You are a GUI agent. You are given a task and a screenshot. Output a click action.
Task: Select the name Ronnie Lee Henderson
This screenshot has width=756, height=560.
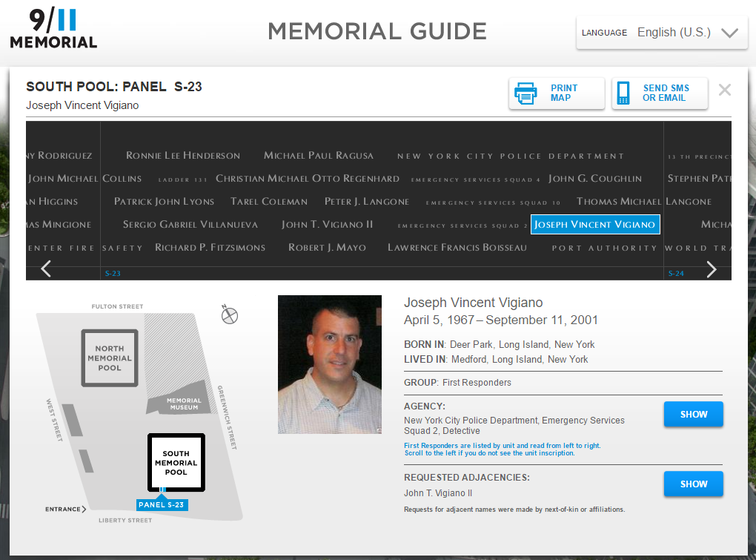point(183,156)
